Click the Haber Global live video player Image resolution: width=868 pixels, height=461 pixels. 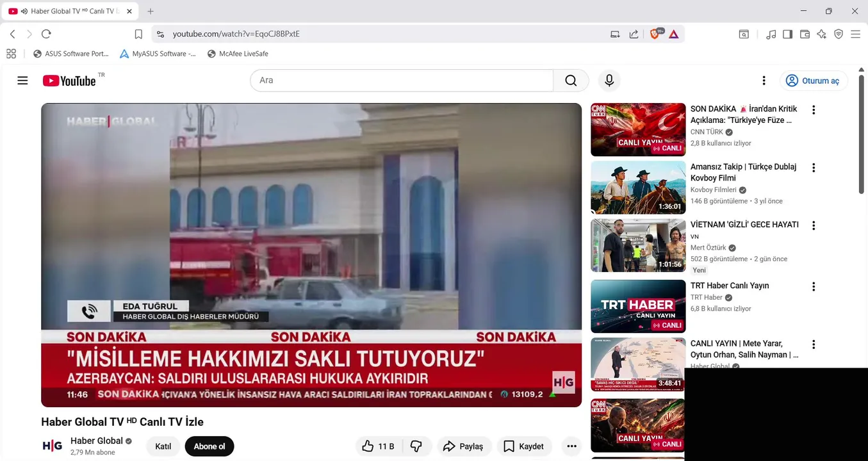pyautogui.click(x=311, y=255)
